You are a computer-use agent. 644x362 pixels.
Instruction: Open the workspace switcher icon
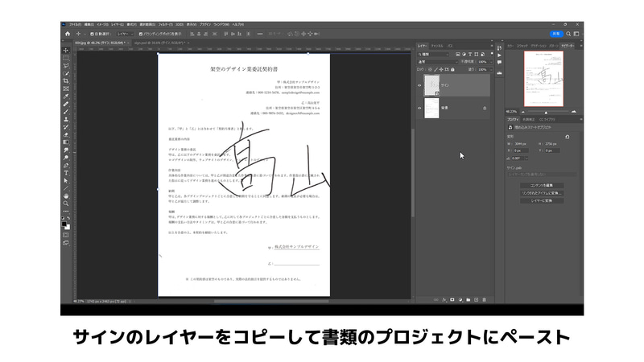pyautogui.click(x=576, y=34)
